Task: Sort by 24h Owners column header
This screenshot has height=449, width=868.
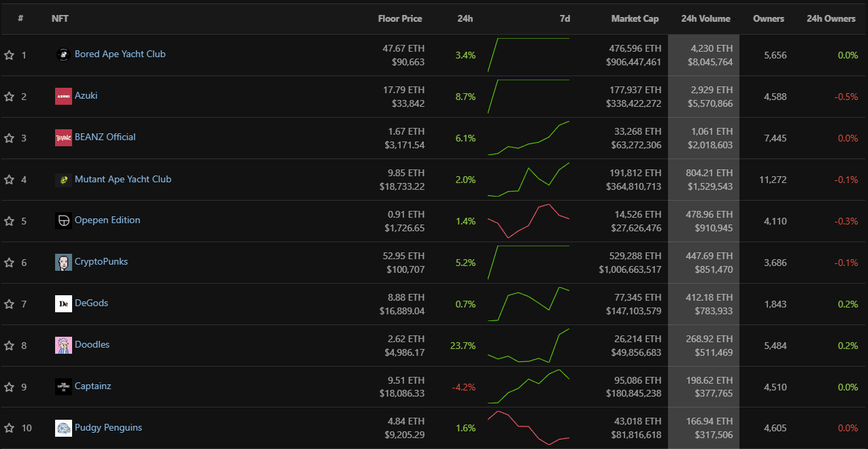Action: pos(831,19)
